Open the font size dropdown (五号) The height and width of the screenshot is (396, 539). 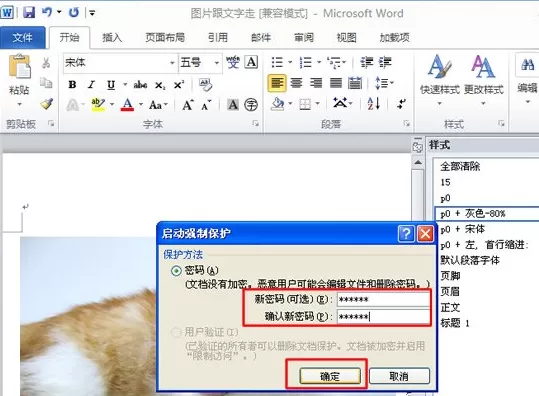pos(217,63)
